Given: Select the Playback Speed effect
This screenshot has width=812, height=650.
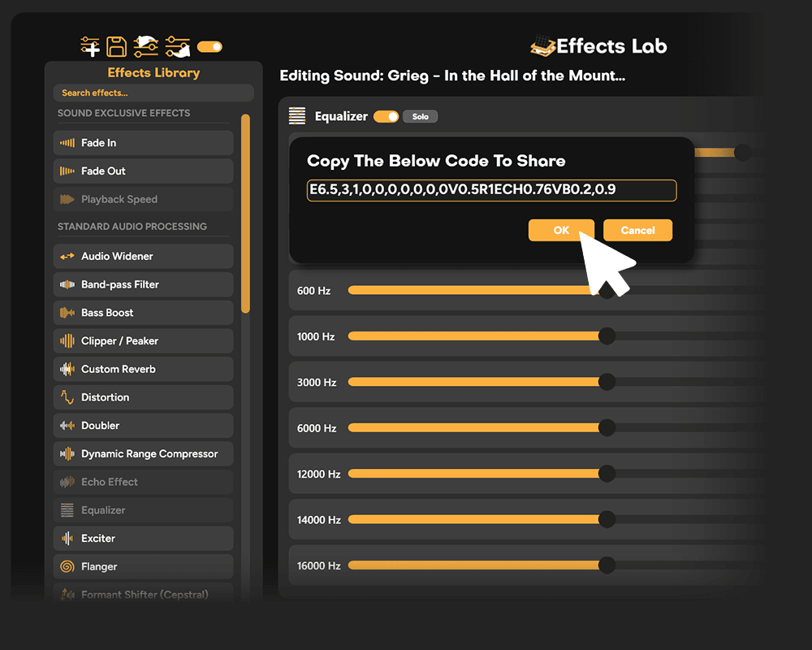Looking at the screenshot, I should [143, 199].
